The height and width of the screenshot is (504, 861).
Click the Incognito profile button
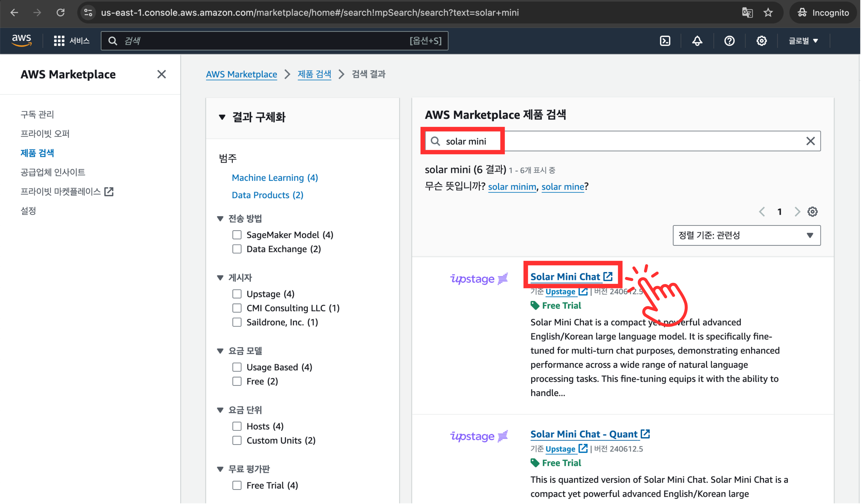[x=823, y=13]
